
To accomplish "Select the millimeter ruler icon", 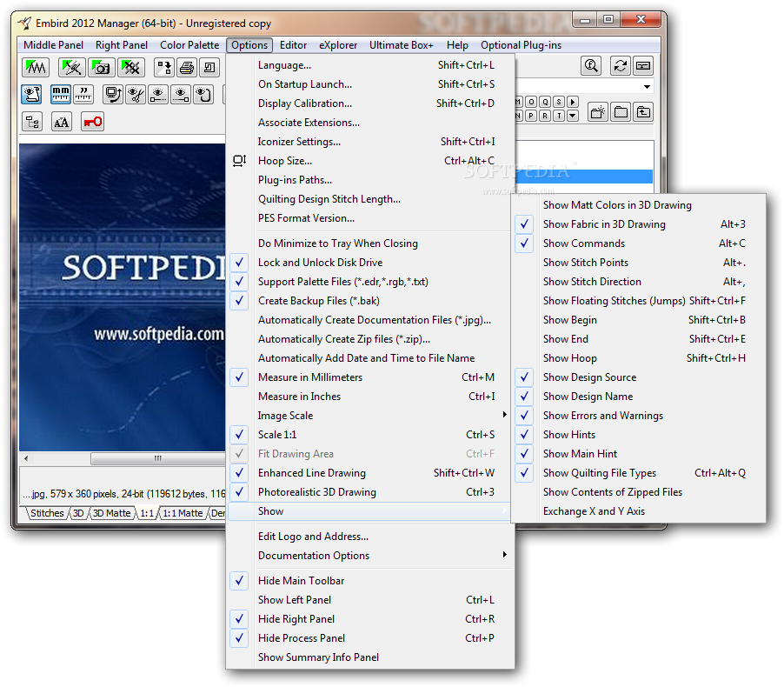I will point(61,94).
